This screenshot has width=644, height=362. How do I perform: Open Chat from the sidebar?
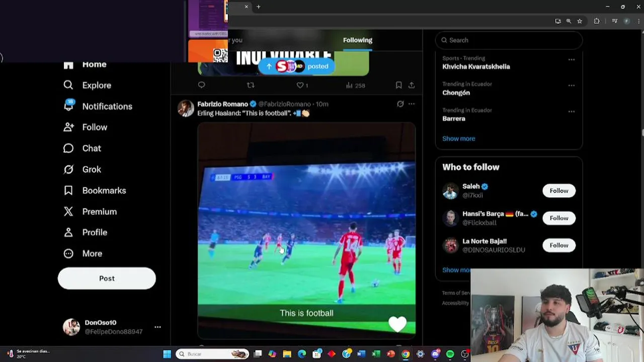(82, 148)
